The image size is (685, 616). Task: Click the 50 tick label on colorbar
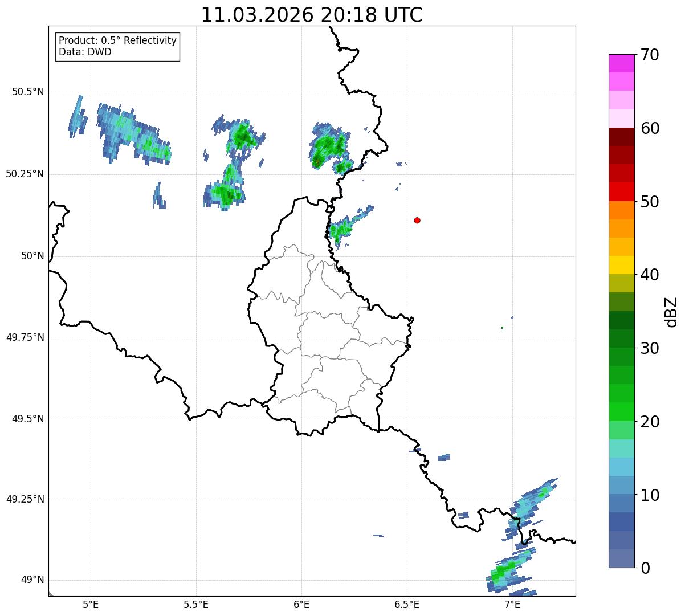pos(650,202)
